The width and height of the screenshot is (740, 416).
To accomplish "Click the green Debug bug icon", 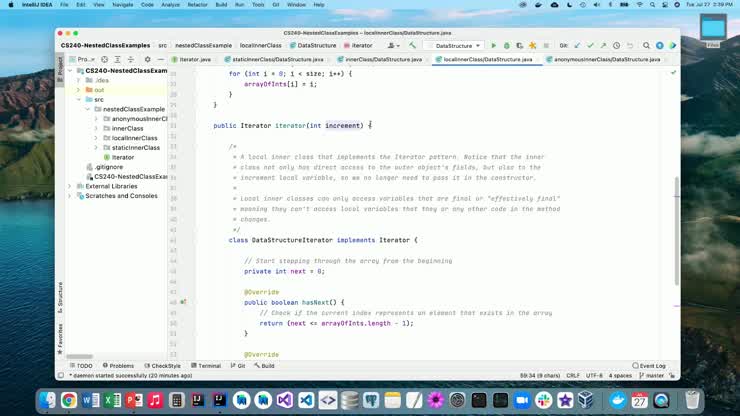I will (x=506, y=46).
